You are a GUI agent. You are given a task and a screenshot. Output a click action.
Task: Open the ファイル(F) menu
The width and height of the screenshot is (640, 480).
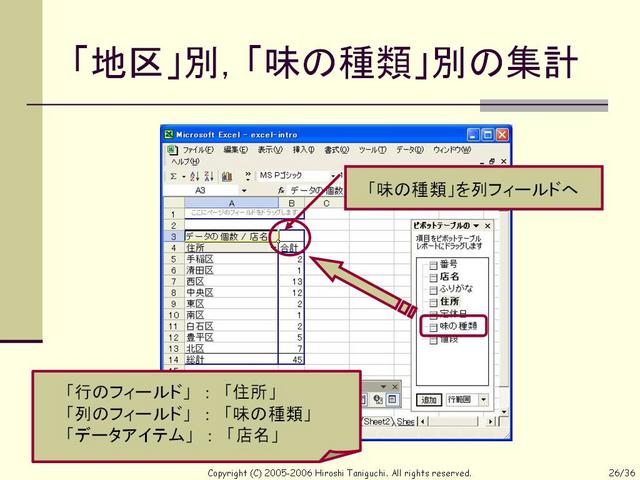(198, 150)
